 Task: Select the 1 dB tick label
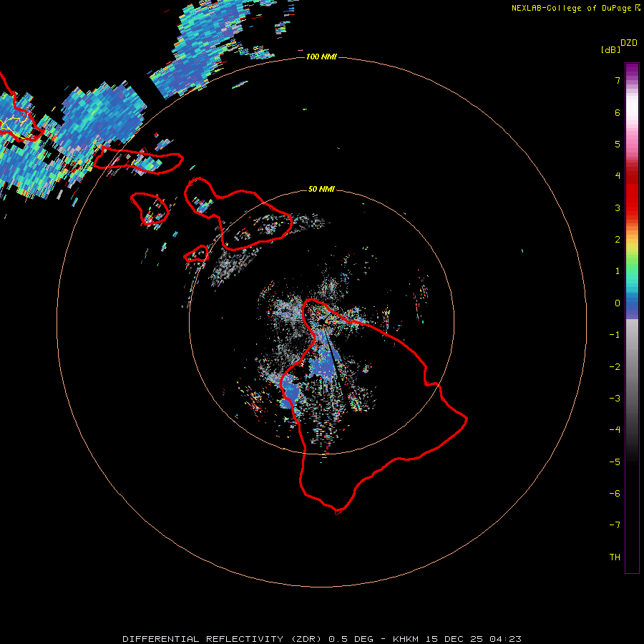(x=618, y=271)
